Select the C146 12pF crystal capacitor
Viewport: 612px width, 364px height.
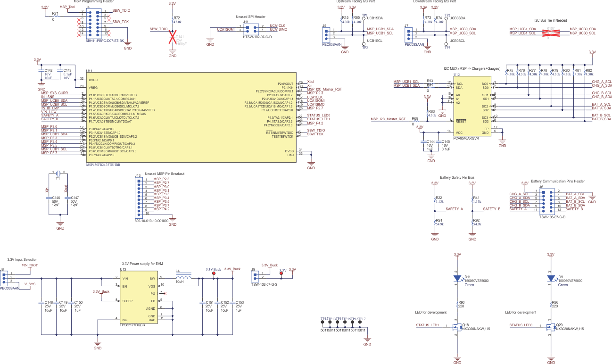pos(50,197)
